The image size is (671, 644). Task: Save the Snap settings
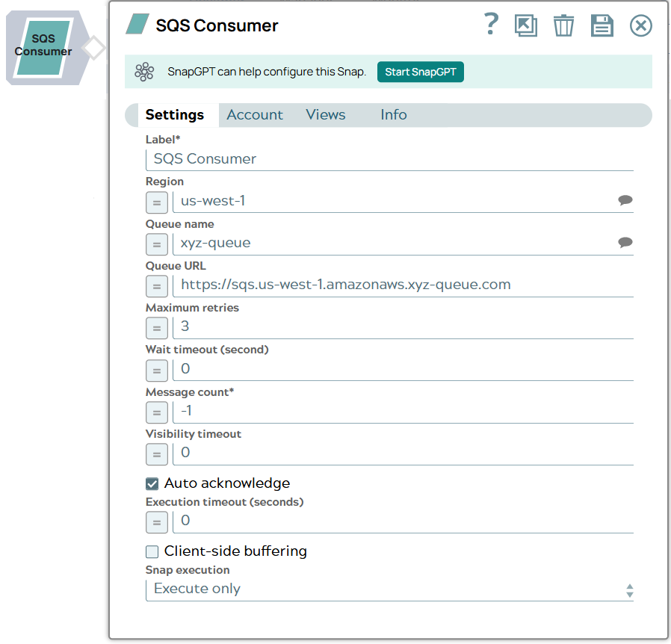(602, 25)
